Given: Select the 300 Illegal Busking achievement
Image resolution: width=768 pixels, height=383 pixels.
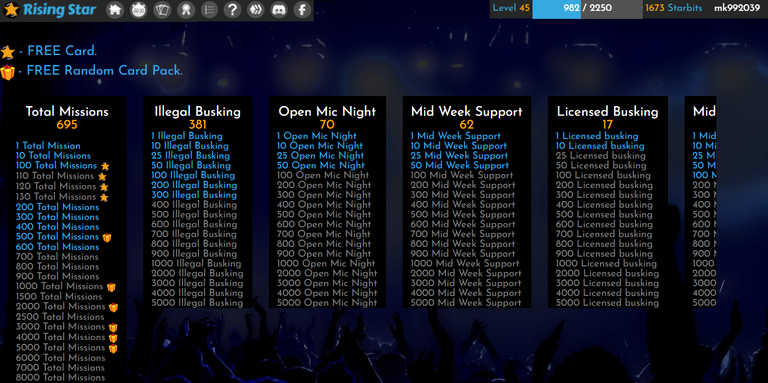Looking at the screenshot, I should (x=194, y=195).
